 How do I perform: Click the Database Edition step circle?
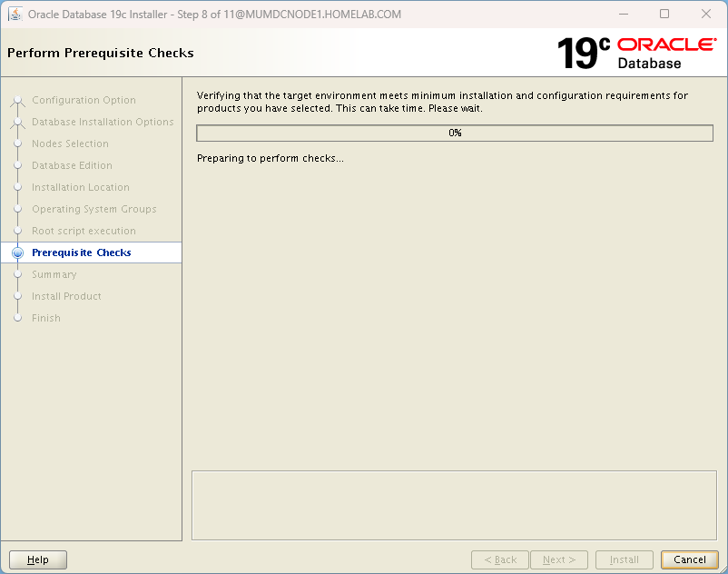pos(18,165)
